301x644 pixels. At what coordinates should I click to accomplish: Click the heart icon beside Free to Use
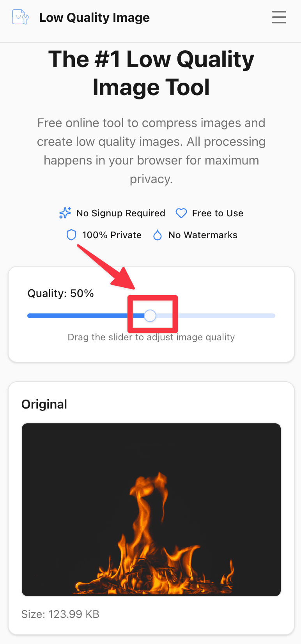(181, 213)
